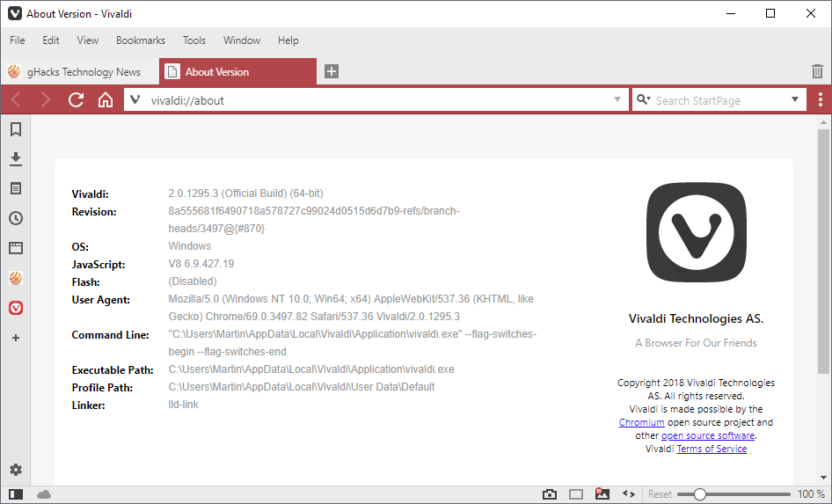Open the Help menu
This screenshot has height=504, width=832.
[x=288, y=40]
